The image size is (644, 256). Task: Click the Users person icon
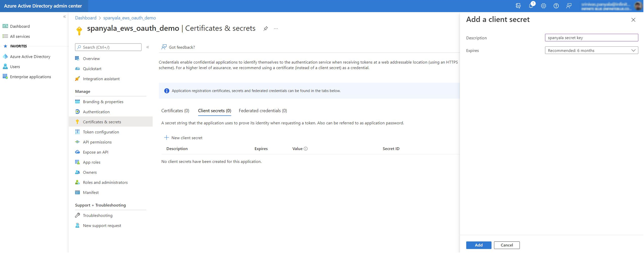tap(5, 67)
